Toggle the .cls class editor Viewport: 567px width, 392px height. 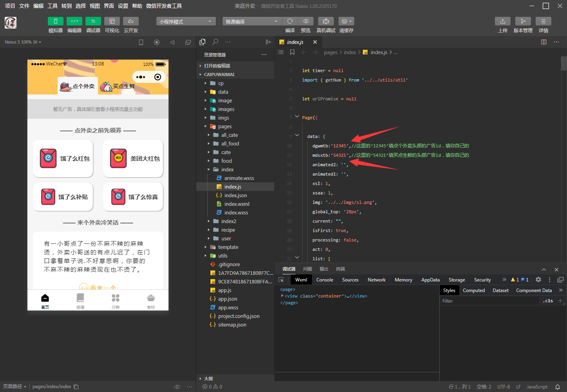pos(548,301)
